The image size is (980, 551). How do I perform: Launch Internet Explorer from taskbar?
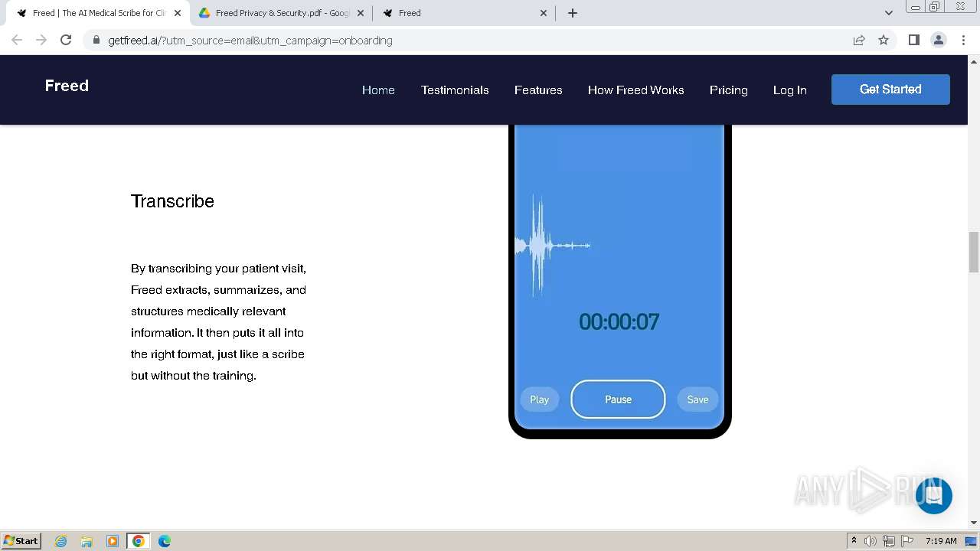[x=61, y=541]
